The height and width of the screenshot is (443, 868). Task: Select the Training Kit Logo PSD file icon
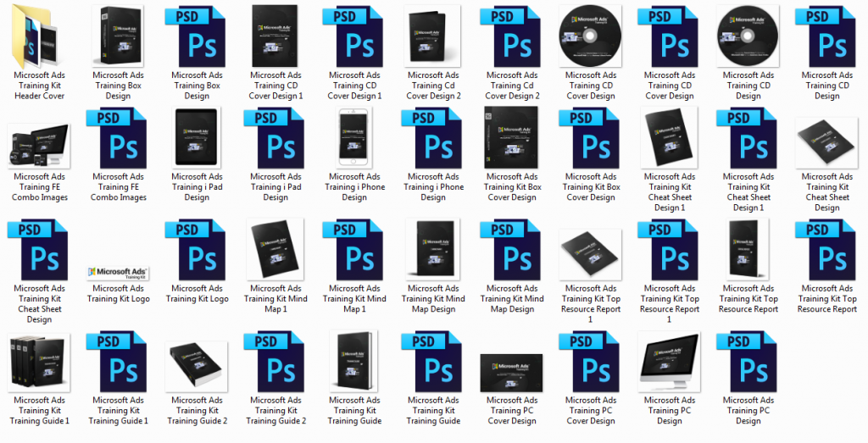coord(195,249)
